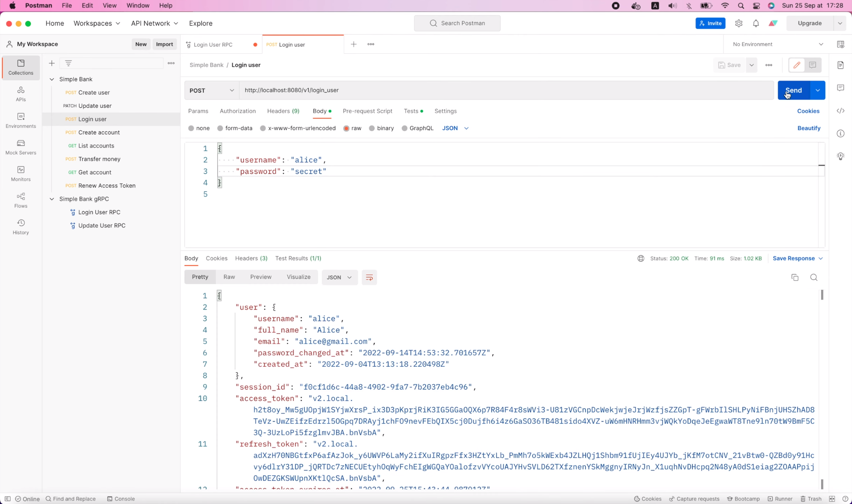
Task: Switch to the Authorization tab
Action: tap(238, 111)
